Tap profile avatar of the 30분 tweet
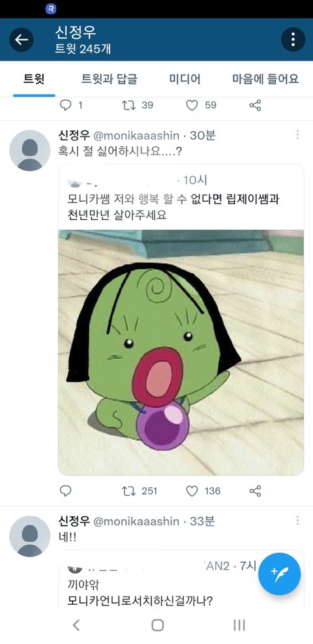Image resolution: width=313 pixels, height=644 pixels. [x=29, y=150]
